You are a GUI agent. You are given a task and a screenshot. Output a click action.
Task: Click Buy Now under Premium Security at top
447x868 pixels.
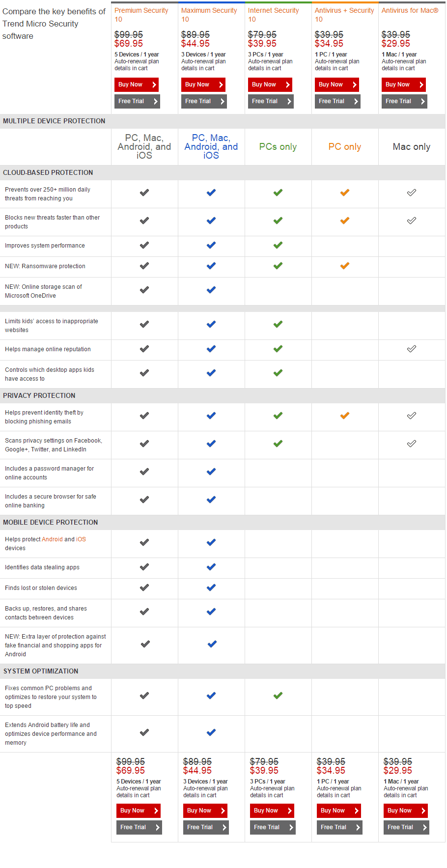coord(136,84)
